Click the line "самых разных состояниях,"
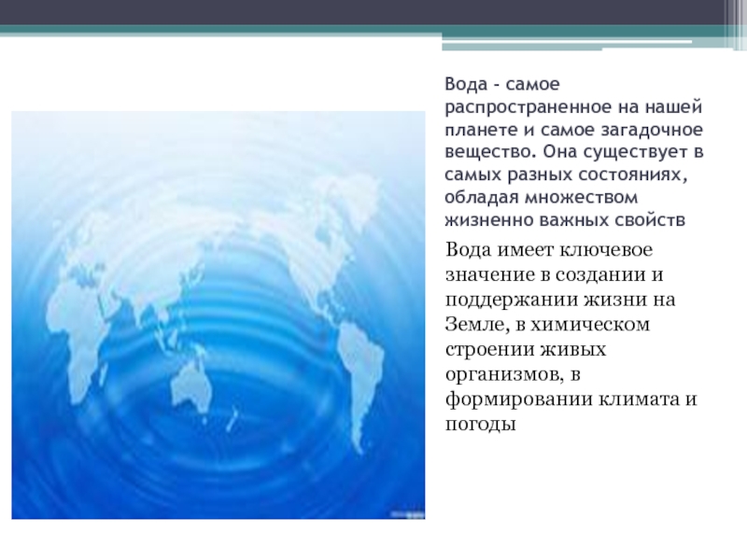The image size is (747, 560). pyautogui.click(x=567, y=175)
